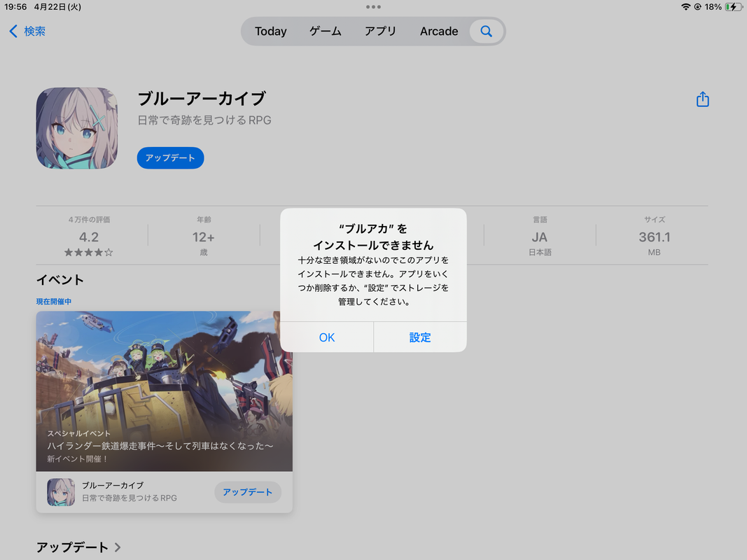The image size is (747, 560).
Task: Tap the 現在開催中 label
Action: (54, 302)
